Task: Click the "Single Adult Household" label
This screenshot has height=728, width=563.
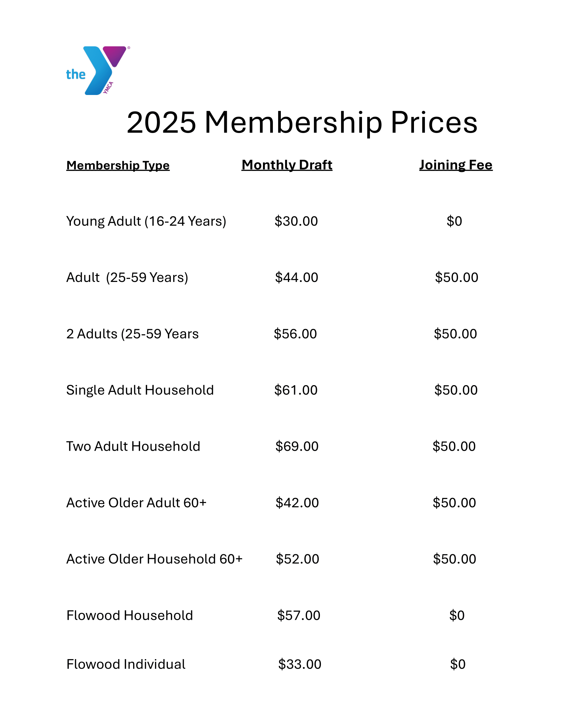Action: pyautogui.click(x=140, y=390)
